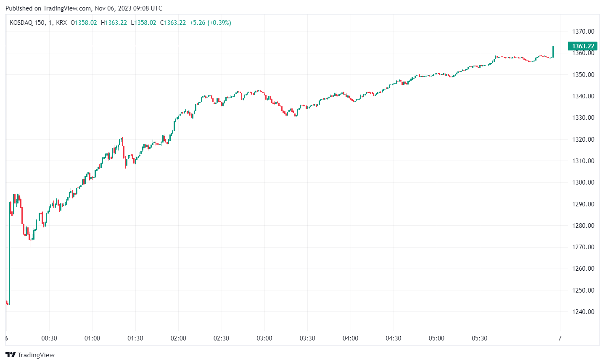Click the TradingView logo icon
605x364 pixels.
coord(11,355)
